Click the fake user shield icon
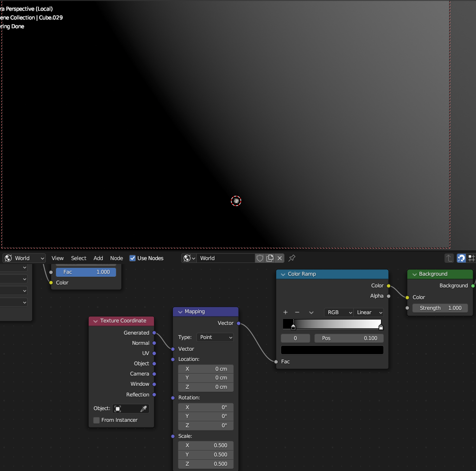Viewport: 476px width, 471px height. pyautogui.click(x=260, y=258)
